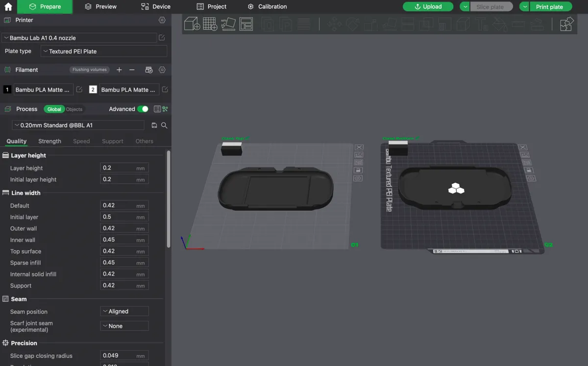The width and height of the screenshot is (588, 366).
Task: Open the Plate type dropdown
Action: click(x=104, y=51)
